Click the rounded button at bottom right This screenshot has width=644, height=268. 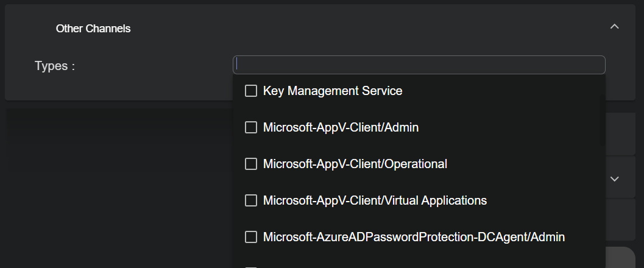tap(620, 257)
